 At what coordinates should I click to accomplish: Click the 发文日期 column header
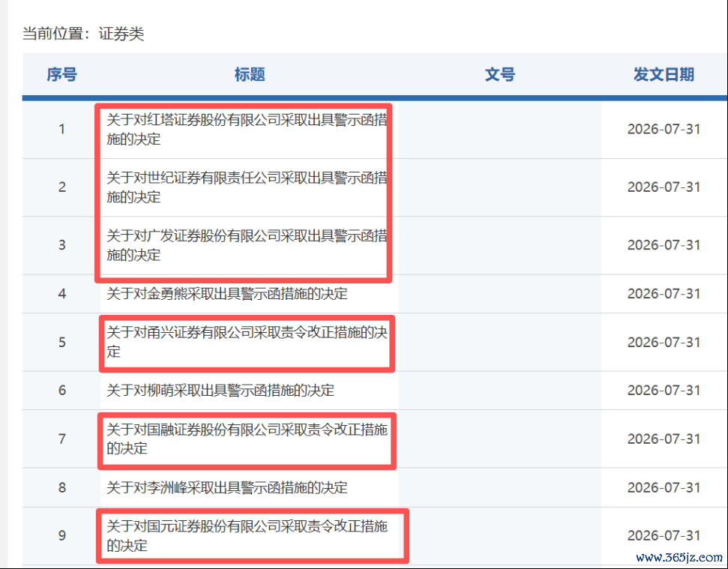coord(664,74)
